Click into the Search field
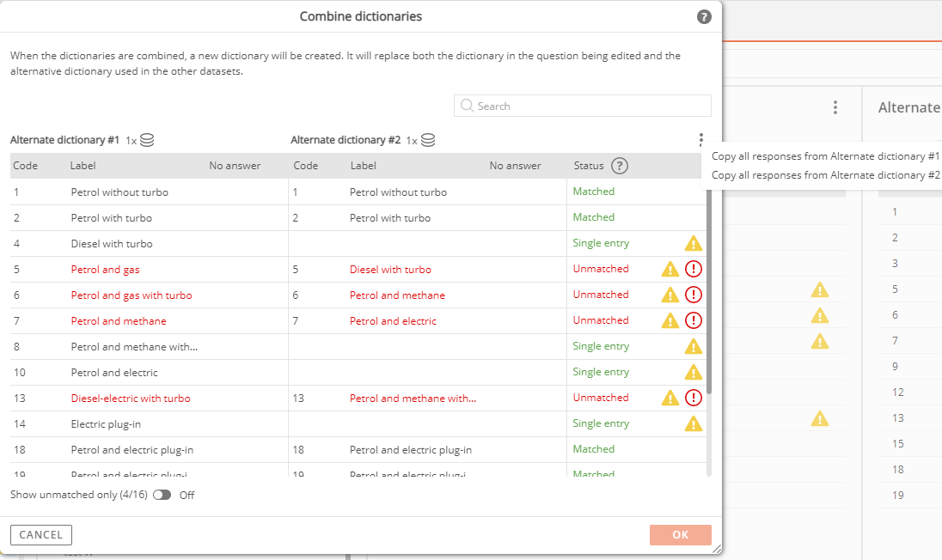Viewport: 942px width, 560px height. pos(583,106)
